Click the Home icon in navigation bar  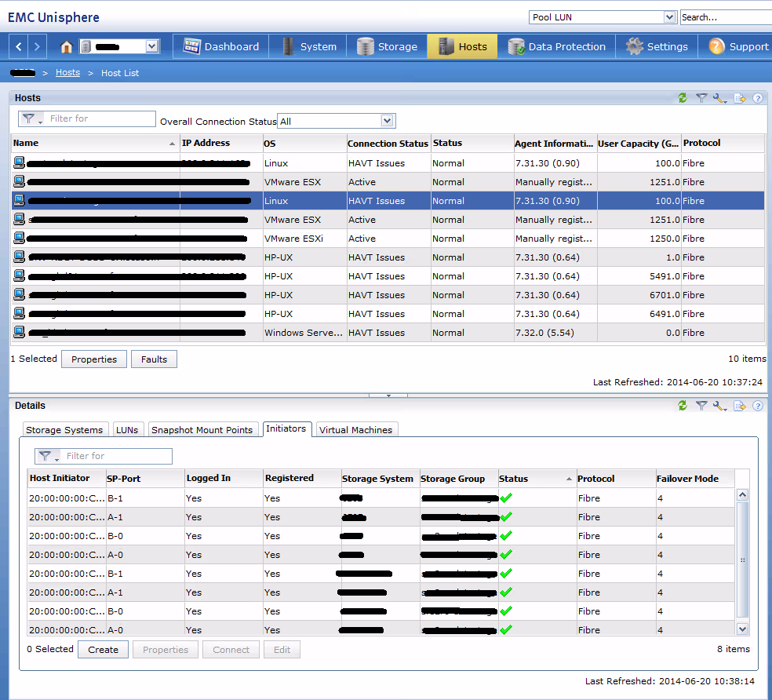pyautogui.click(x=67, y=47)
